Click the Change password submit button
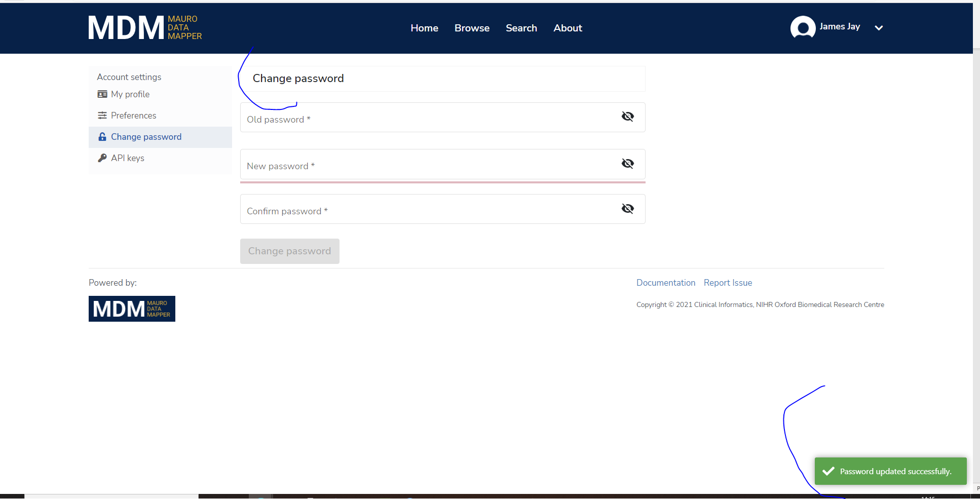The height and width of the screenshot is (499, 980). [289, 251]
